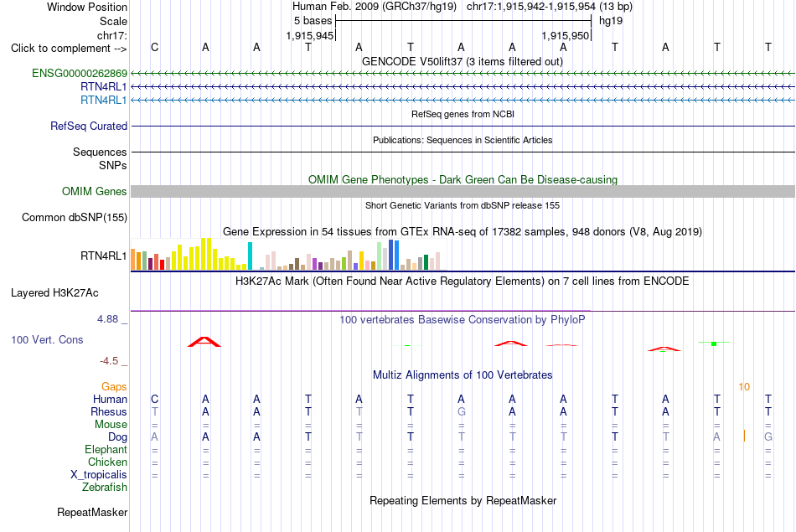Click the Scale label
The image size is (796, 532).
click(113, 21)
